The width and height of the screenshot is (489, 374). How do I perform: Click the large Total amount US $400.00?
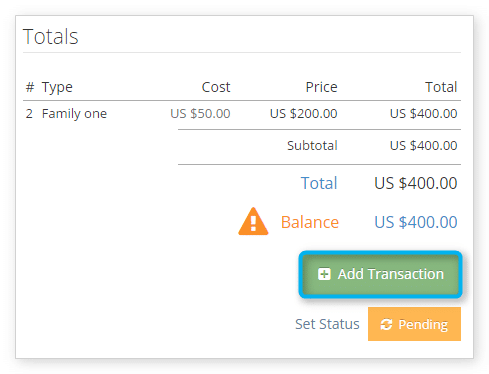tap(416, 183)
